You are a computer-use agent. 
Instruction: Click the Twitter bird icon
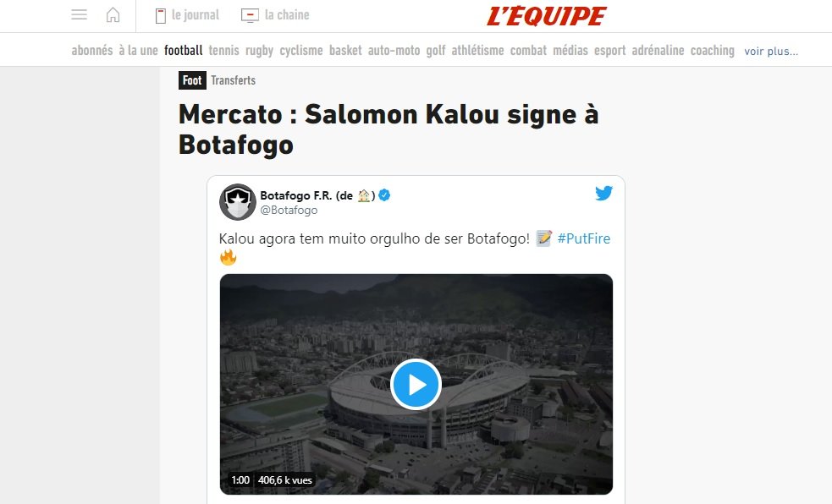(x=603, y=193)
